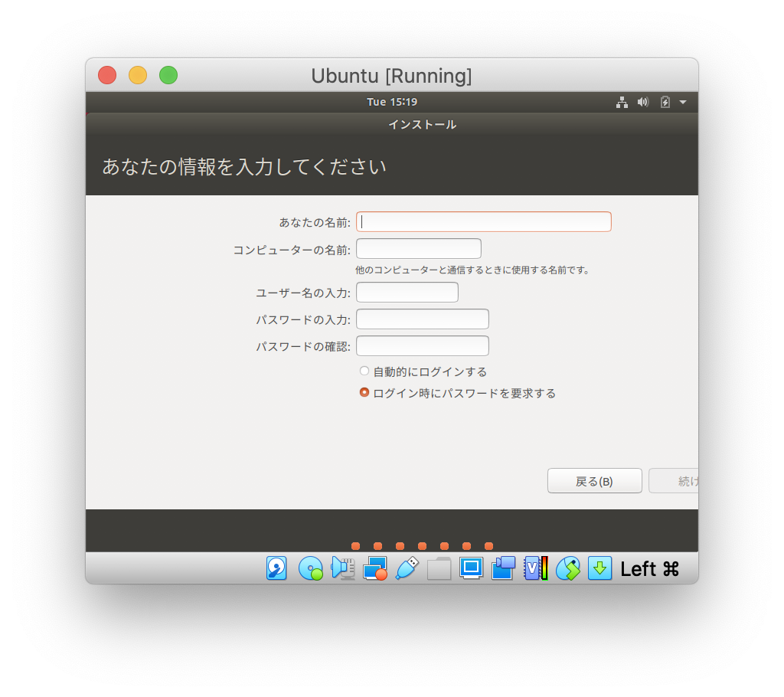Open the recording status icon

[504, 568]
